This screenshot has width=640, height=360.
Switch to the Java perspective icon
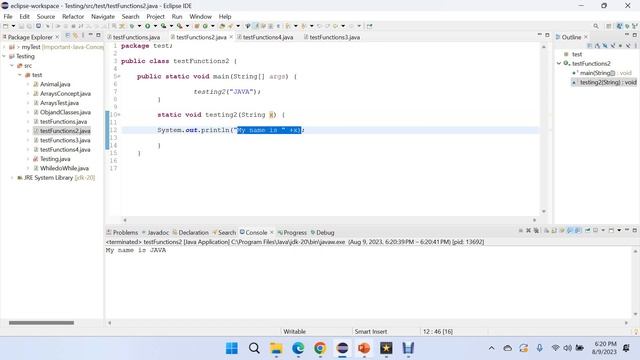click(x=620, y=26)
